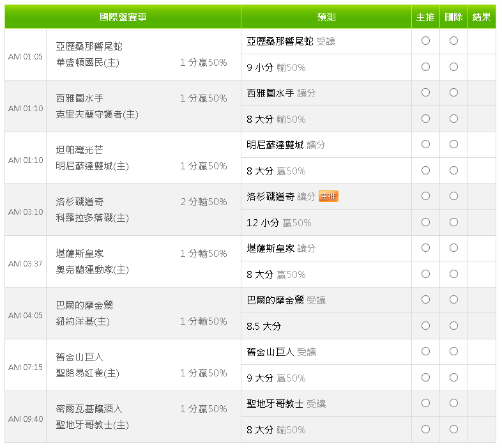Mark 西雅圖水手 讓分 for 刪除
This screenshot has height=448, width=502.
(453, 93)
